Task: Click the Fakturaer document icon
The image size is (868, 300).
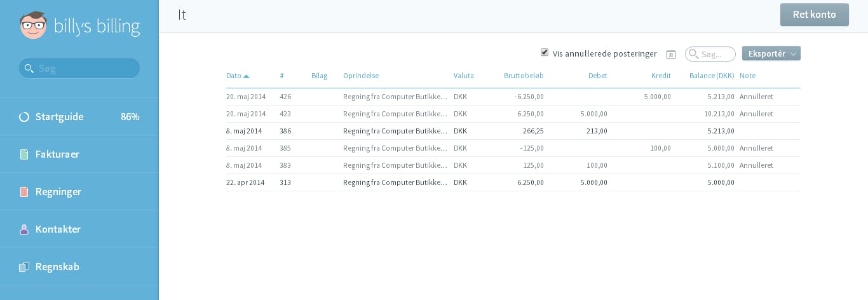Action: pyautogui.click(x=24, y=154)
